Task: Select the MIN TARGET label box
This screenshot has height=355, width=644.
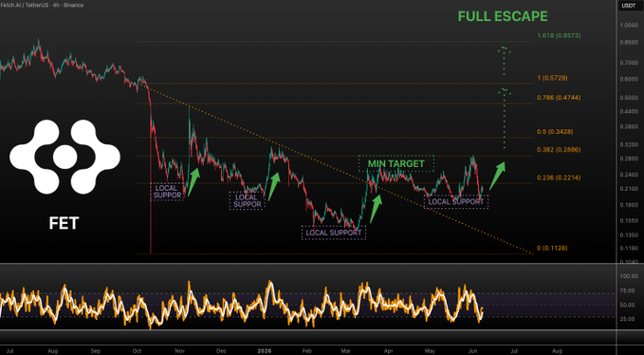Action: coord(396,163)
